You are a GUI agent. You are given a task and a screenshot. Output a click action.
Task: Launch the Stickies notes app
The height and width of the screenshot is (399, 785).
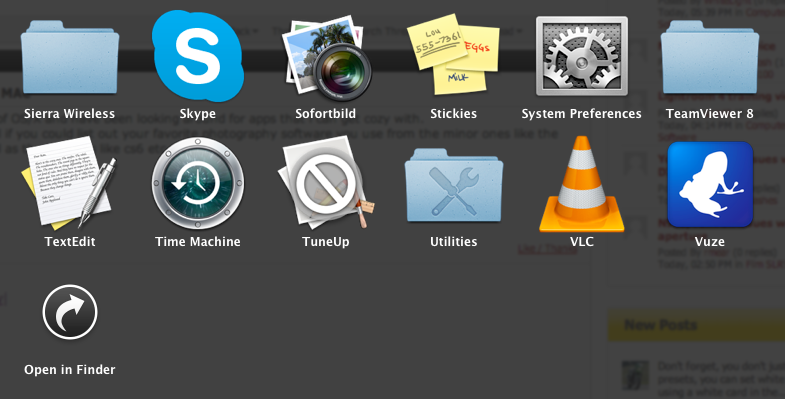click(x=454, y=54)
